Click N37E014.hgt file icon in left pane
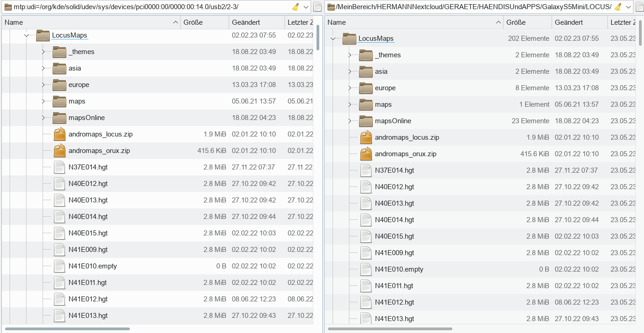 coord(59,167)
